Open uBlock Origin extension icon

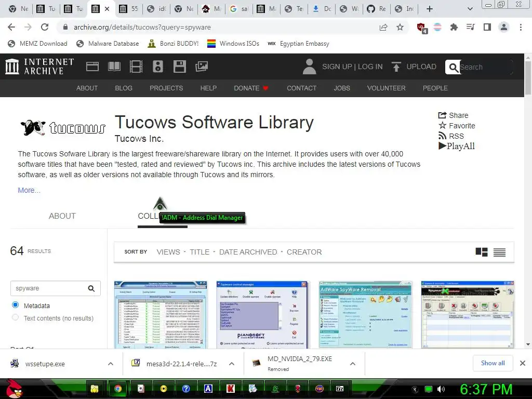pyautogui.click(x=422, y=28)
